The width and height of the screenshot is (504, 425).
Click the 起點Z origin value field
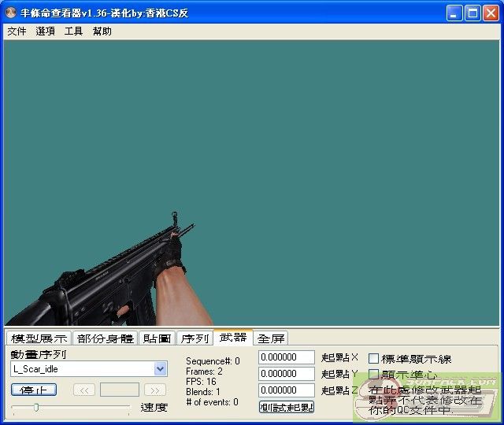287,390
